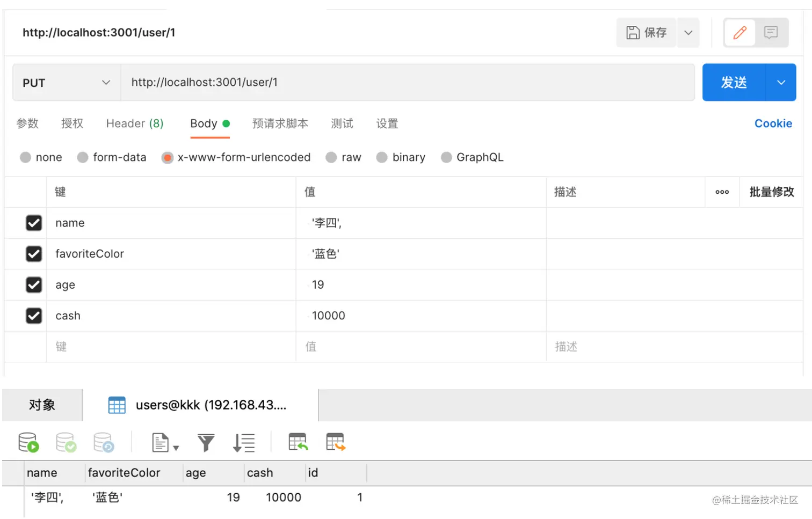Screen dimensions: 812x519
Task: Uncheck the favoriteColor parameter row
Action: (34, 254)
